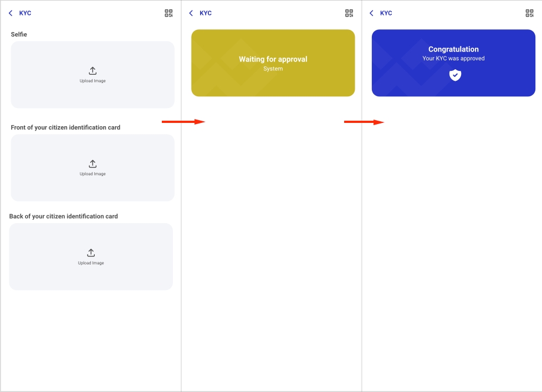This screenshot has width=542, height=392.
Task: Tap upload icon for back of citizen ID card
Action: click(91, 253)
